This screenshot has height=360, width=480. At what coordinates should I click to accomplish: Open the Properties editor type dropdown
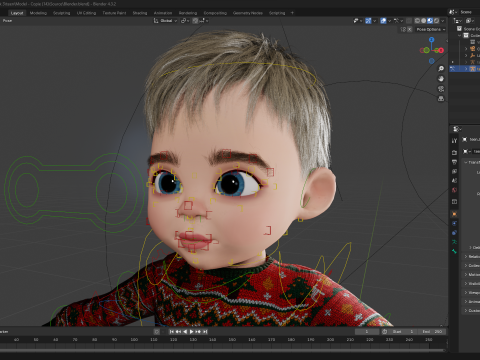pyautogui.click(x=457, y=129)
